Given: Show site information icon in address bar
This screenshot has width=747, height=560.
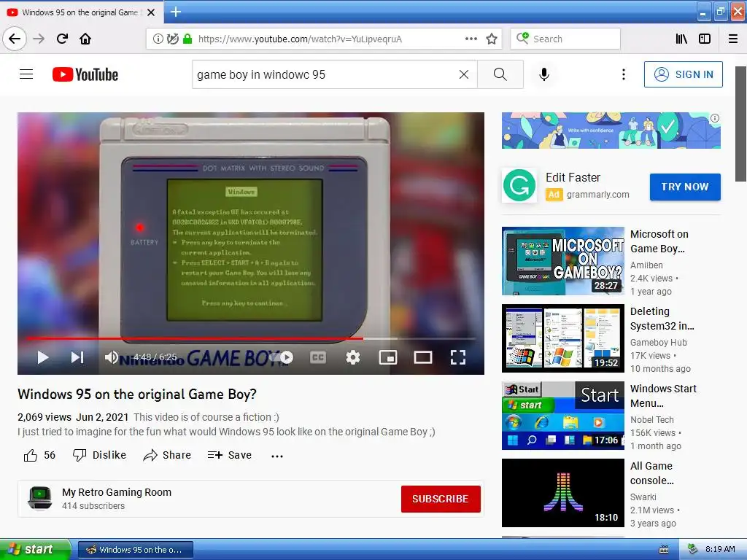Looking at the screenshot, I should [158, 39].
